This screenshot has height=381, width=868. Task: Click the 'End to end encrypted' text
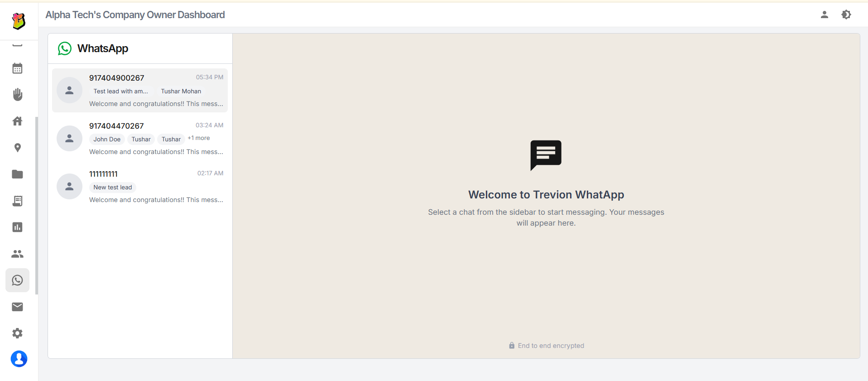point(551,346)
